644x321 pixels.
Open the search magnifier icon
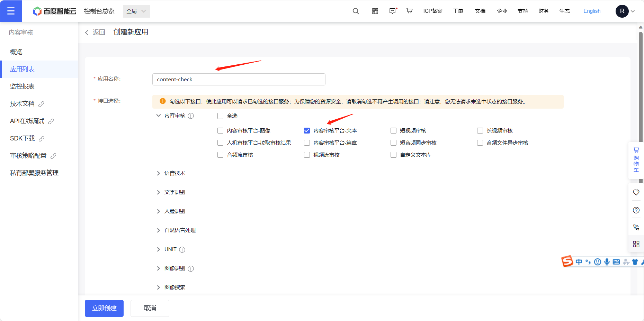(356, 11)
